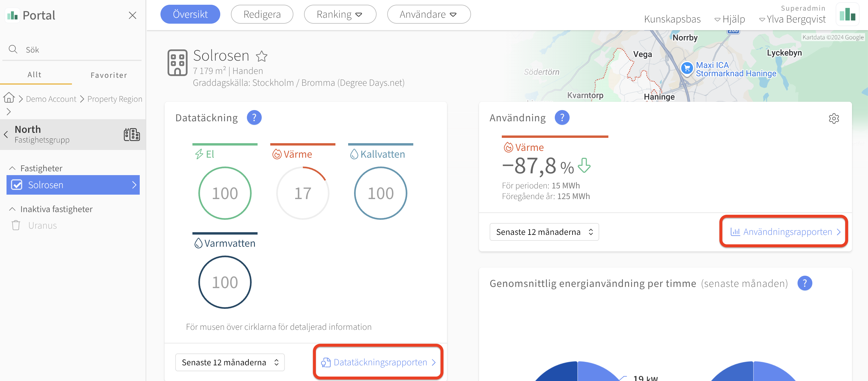Click the North property group buildings icon
Viewport: 868px width, 381px height.
131,135
